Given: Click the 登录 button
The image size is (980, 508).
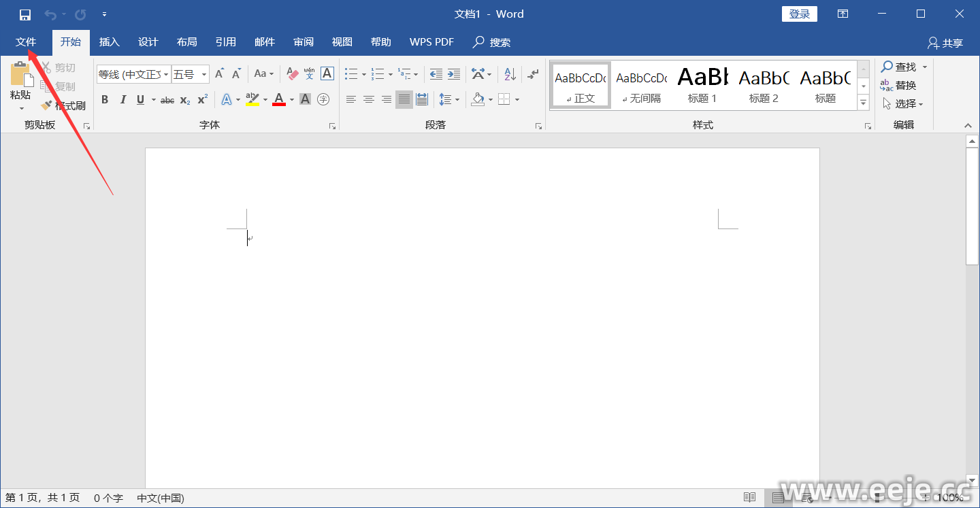Looking at the screenshot, I should 799,14.
